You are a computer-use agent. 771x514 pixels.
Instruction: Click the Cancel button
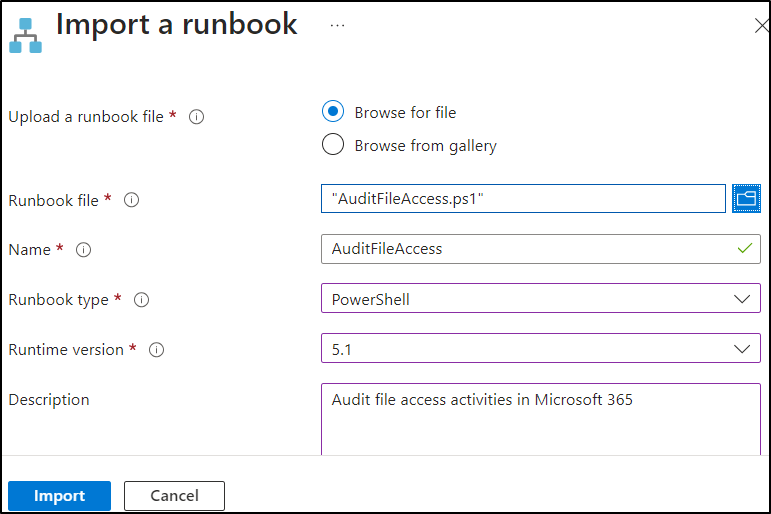175,496
